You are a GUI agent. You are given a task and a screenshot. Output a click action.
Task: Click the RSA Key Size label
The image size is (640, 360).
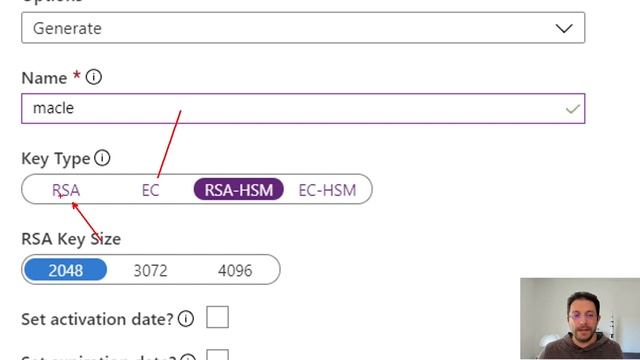point(71,239)
